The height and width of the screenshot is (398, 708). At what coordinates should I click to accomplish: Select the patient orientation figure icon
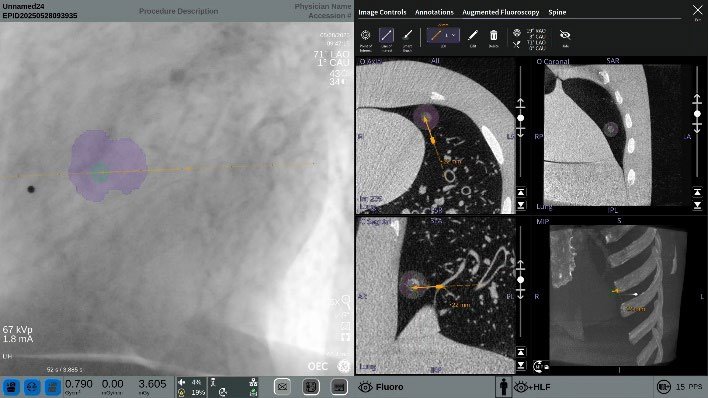tap(503, 387)
